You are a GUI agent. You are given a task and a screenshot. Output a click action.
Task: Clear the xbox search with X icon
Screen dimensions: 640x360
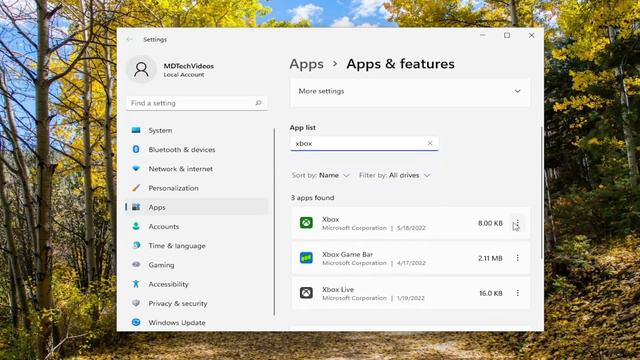tap(430, 143)
